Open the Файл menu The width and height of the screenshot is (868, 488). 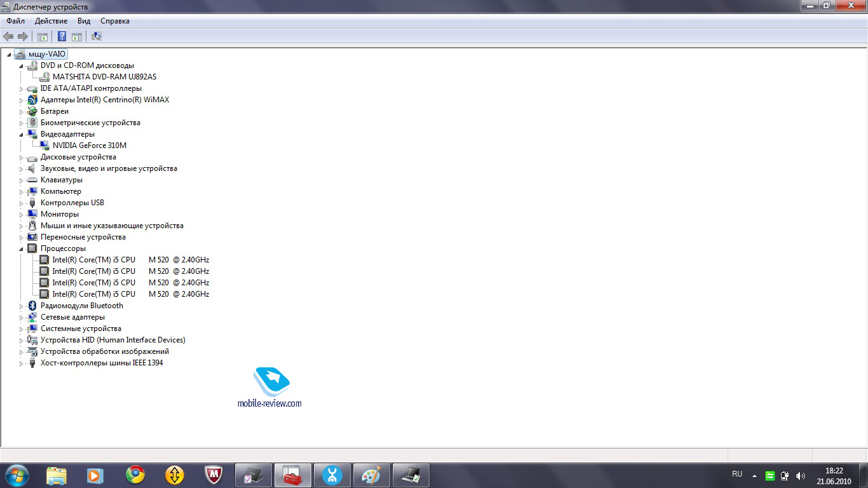coord(15,21)
